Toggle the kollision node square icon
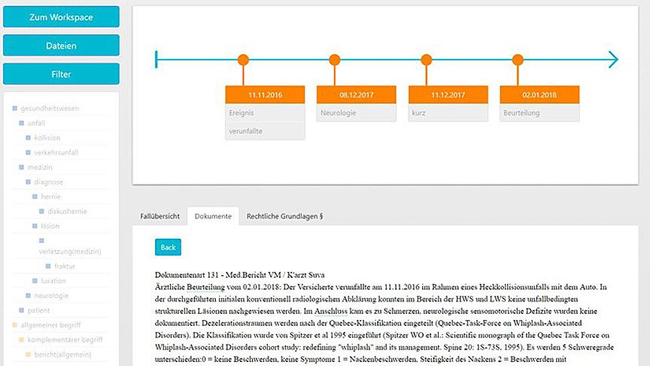This screenshot has height=366, width=650. [28, 138]
